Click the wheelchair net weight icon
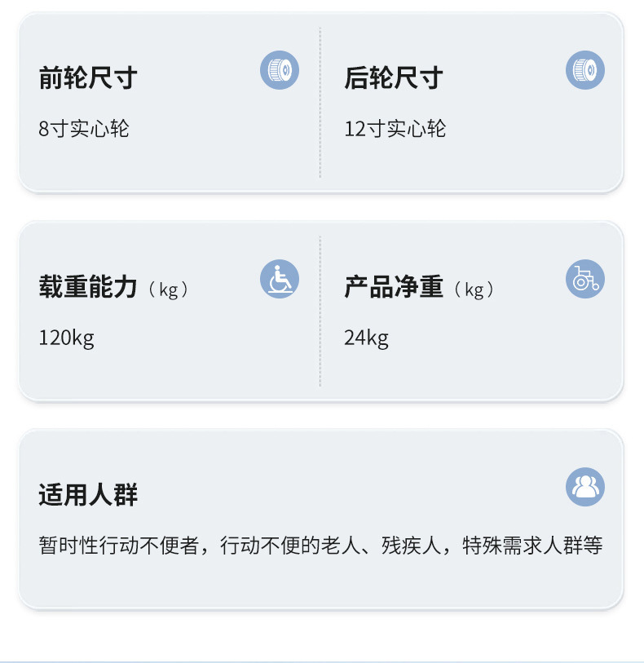 (x=585, y=279)
